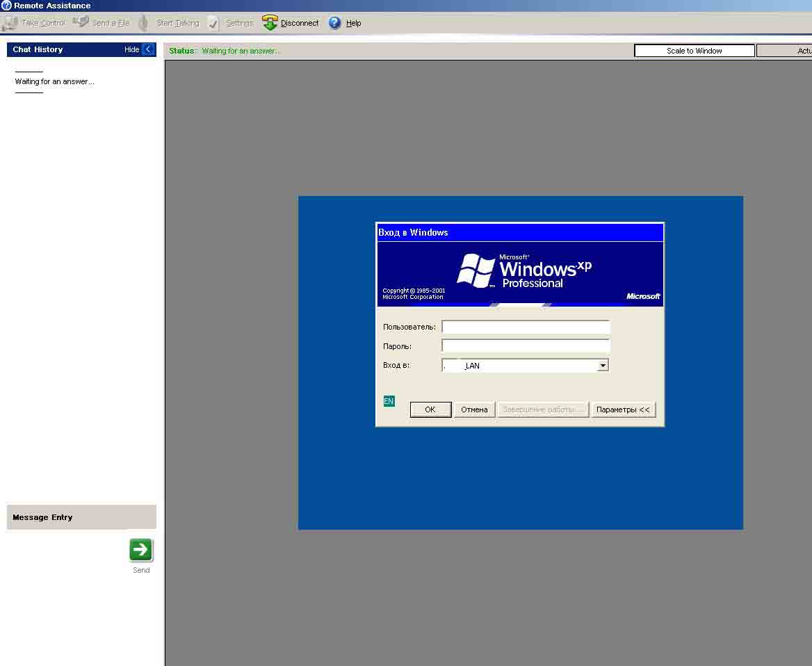
Task: Click the Chat History panel header
Action: click(x=81, y=49)
